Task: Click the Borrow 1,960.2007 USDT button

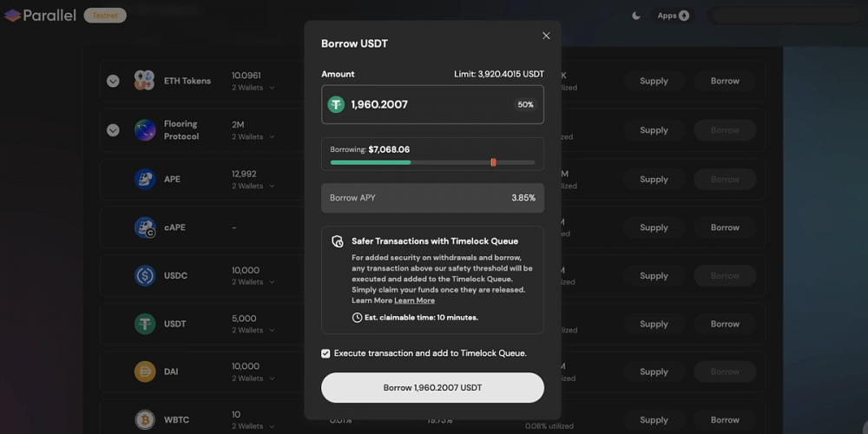Action: [432, 387]
